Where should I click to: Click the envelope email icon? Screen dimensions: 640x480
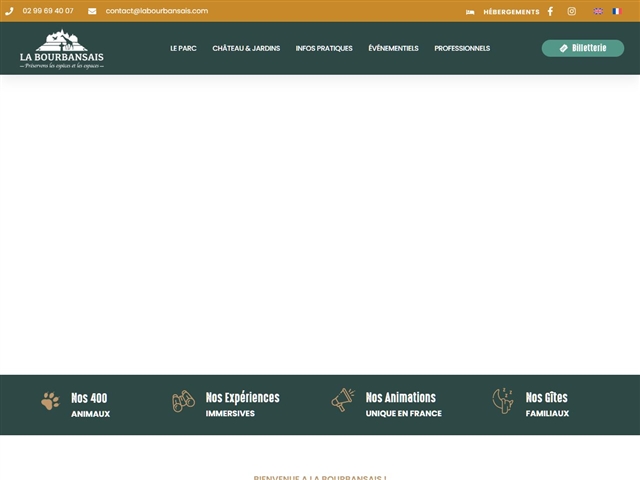92,11
